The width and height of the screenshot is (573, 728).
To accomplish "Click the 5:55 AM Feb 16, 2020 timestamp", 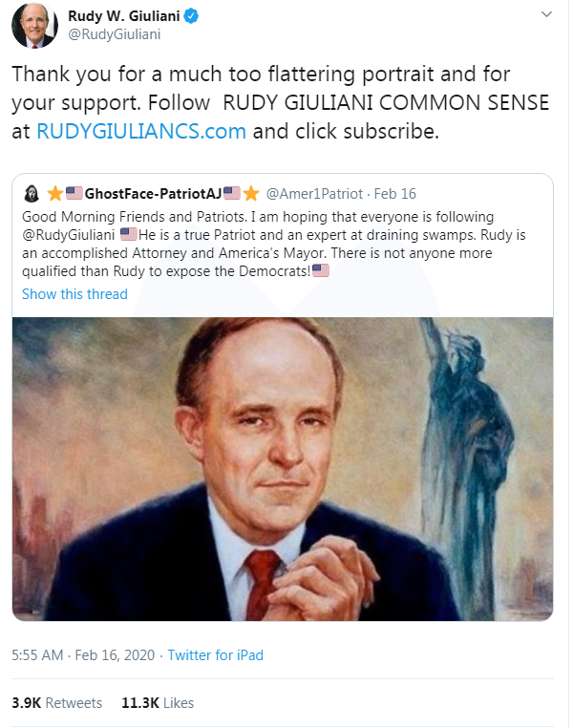I will (82, 655).
